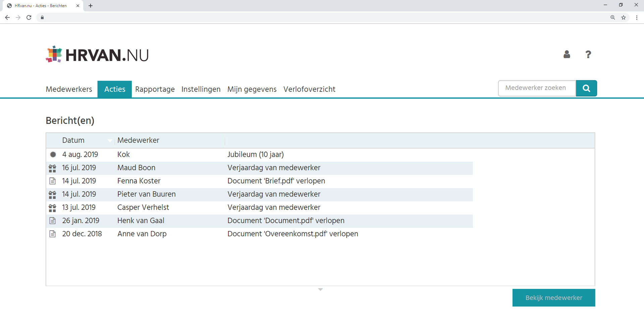
Task: Click the jubilee icon for Kok
Action: pyautogui.click(x=53, y=154)
